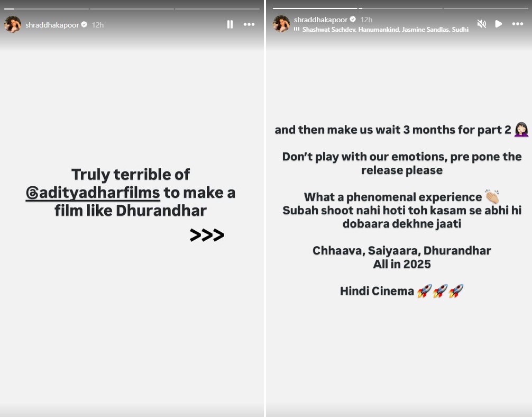Viewport: 532px width, 417px height.
Task: Pause the left story
Action: coord(230,24)
